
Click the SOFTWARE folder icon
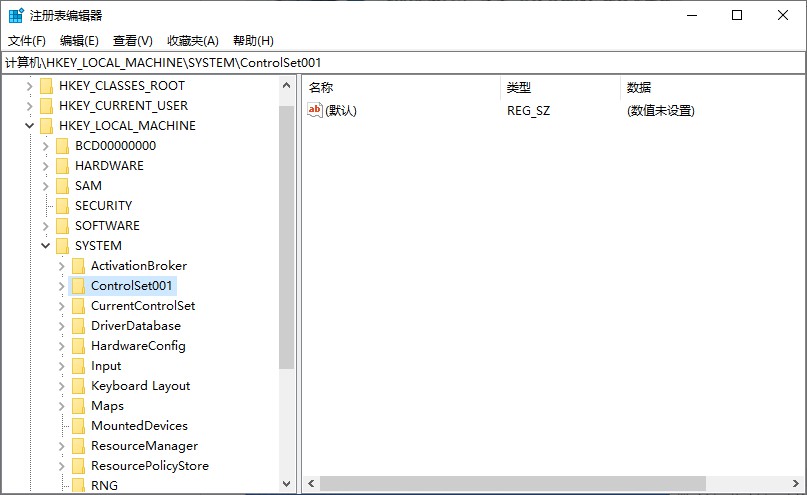click(x=62, y=226)
